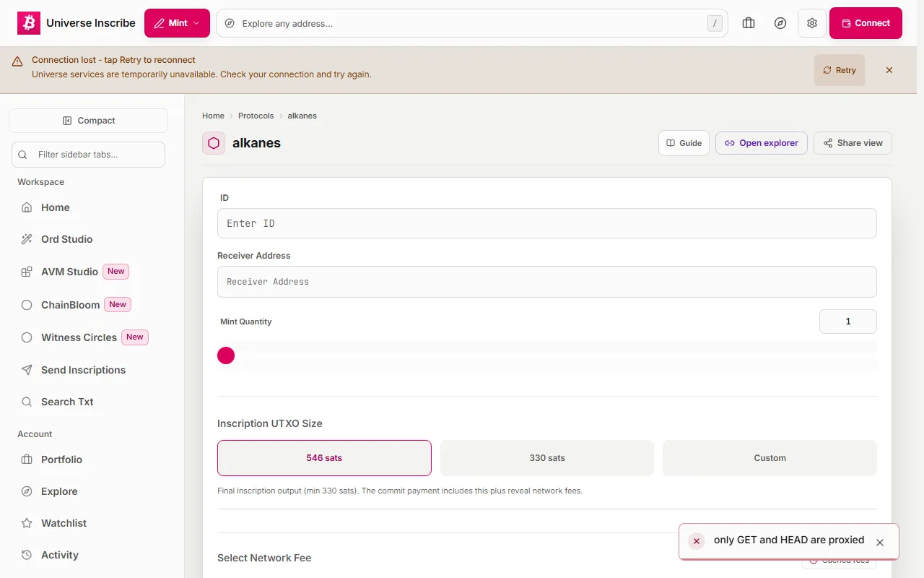924x578 pixels.
Task: Open the compass explore icon in header
Action: click(x=780, y=23)
